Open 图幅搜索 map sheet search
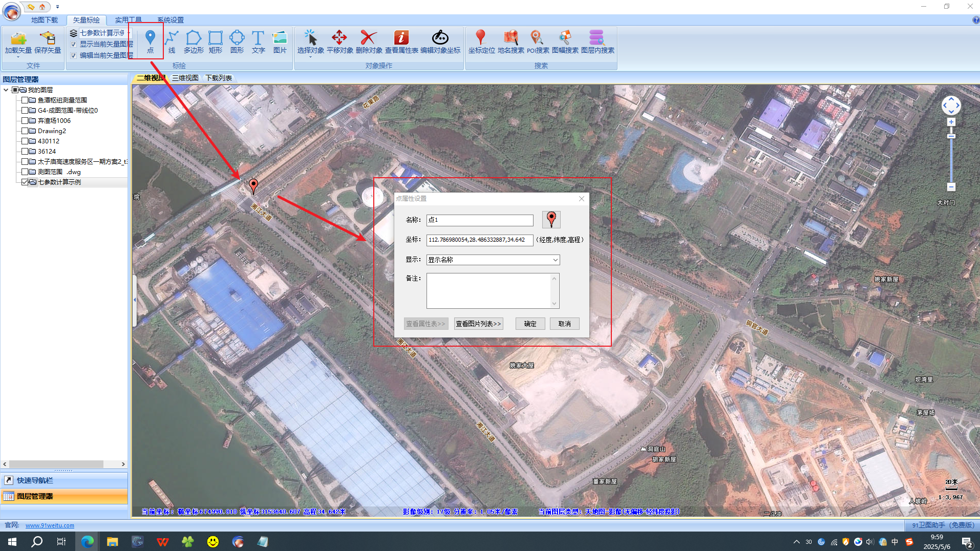This screenshot has width=980, height=551. click(x=565, y=42)
